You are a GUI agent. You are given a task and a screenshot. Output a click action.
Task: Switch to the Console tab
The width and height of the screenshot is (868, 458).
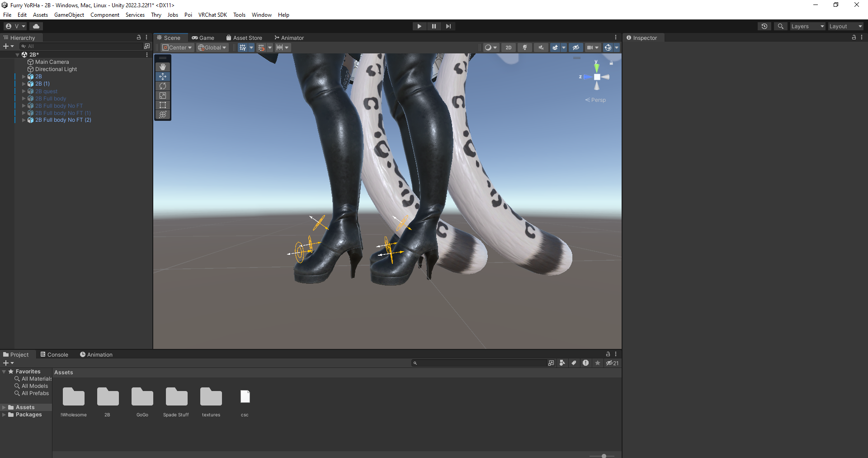tap(54, 355)
